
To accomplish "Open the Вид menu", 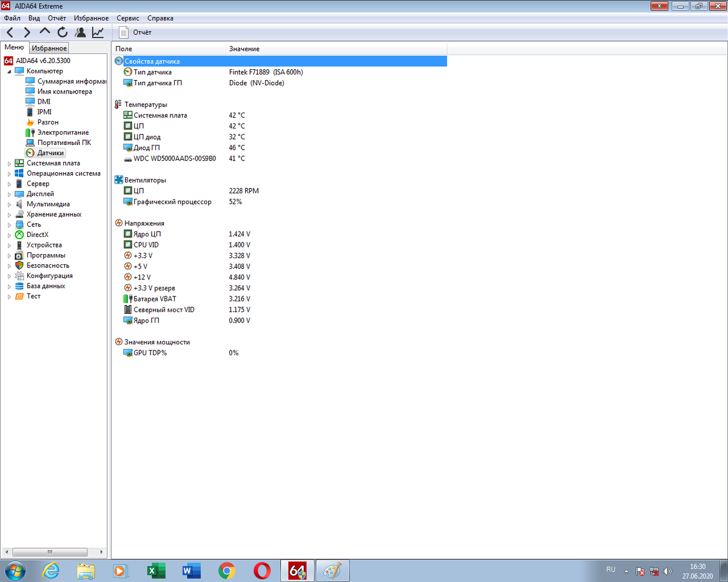I will [34, 18].
